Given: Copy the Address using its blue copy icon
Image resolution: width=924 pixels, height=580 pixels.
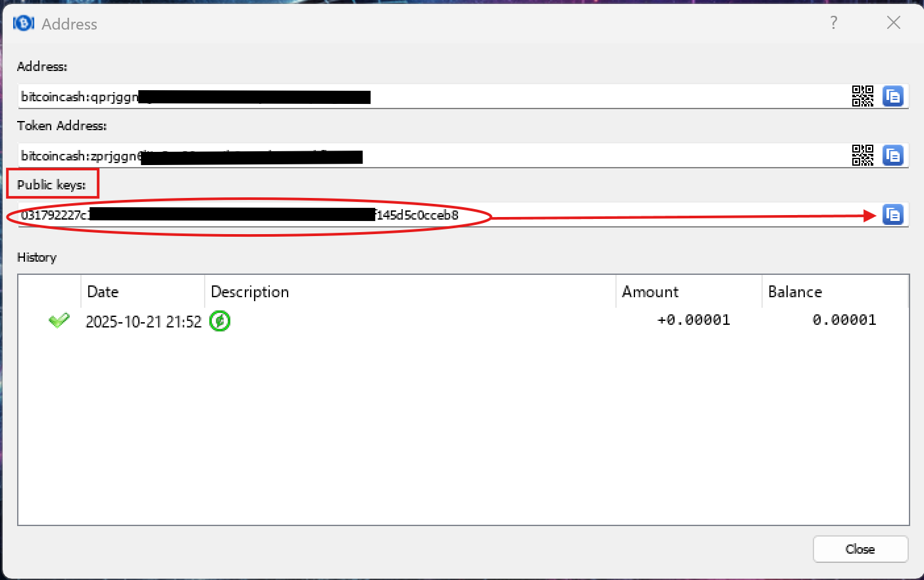Looking at the screenshot, I should (x=893, y=96).
